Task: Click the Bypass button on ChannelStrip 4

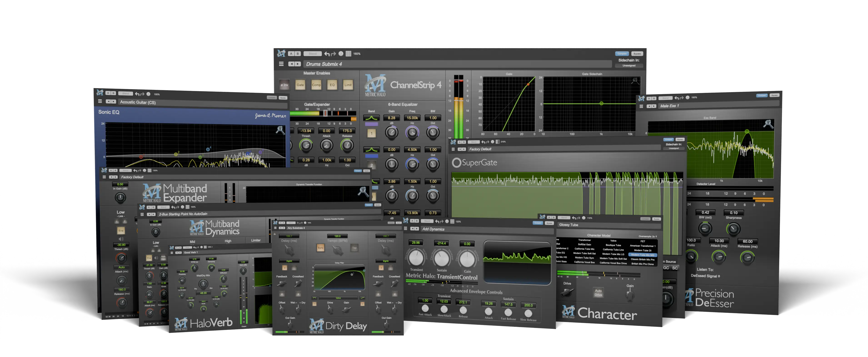Action: 637,53
